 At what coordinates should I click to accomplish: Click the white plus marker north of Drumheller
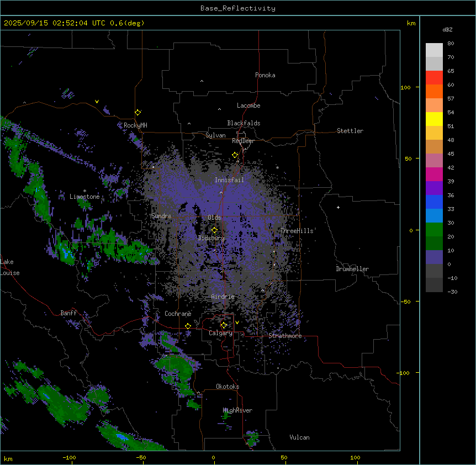(x=338, y=208)
